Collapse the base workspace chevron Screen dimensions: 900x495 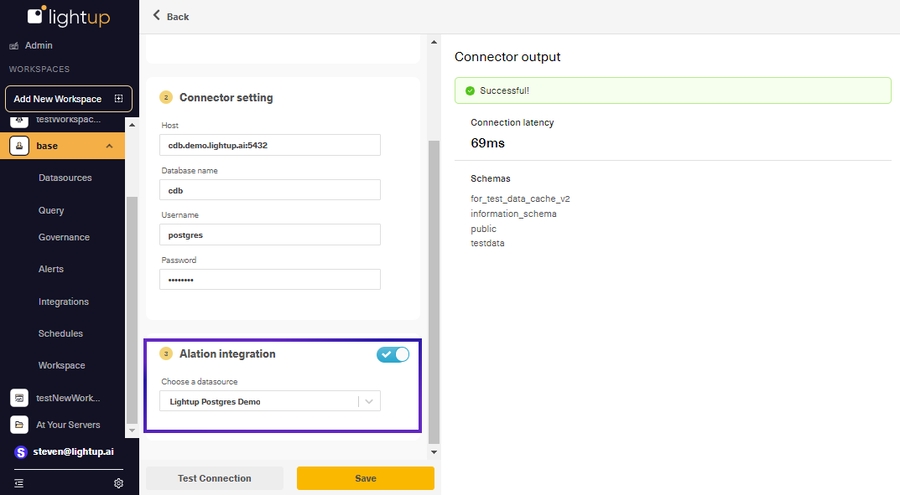click(x=109, y=146)
